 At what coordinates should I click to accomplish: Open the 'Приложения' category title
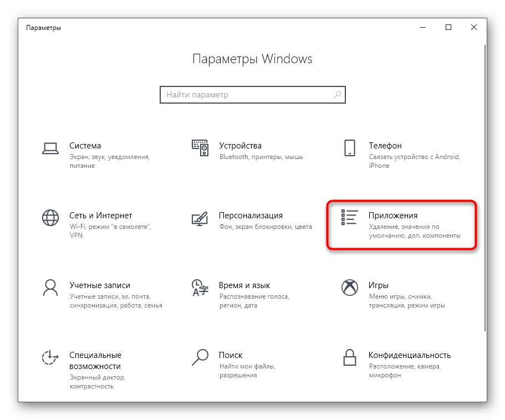[x=393, y=216]
